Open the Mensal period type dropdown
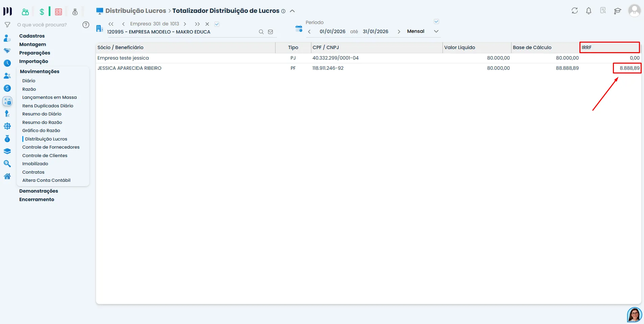Screen dimensions: 644x324 (x=423, y=31)
